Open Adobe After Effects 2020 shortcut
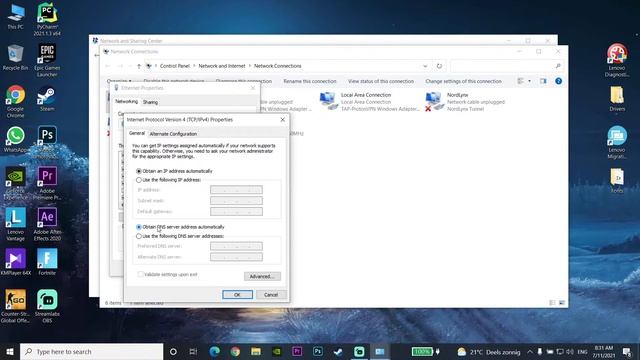 coord(47,224)
